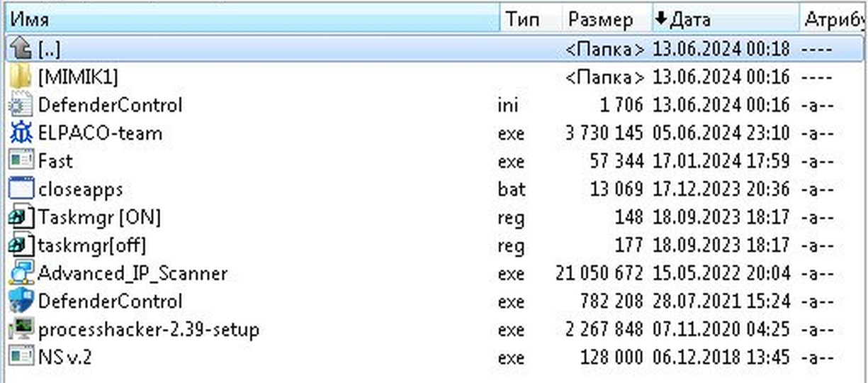Select the Taskmgr [ON] file name
The image size is (868, 383).
99,217
